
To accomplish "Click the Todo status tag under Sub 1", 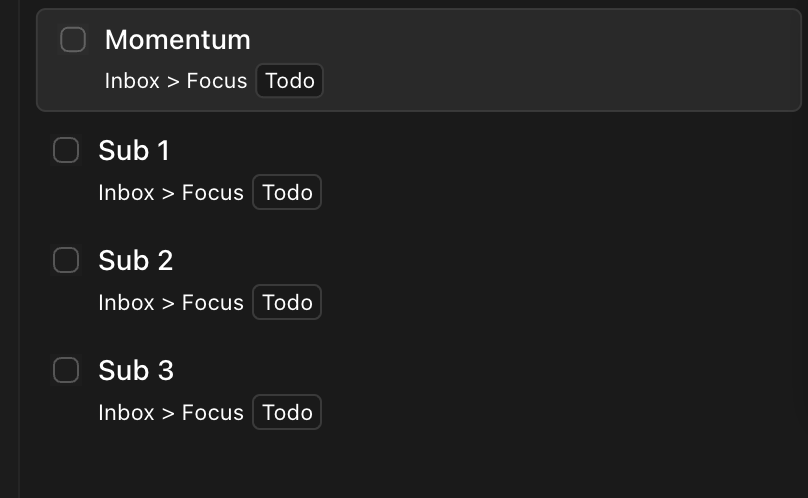I will (x=287, y=192).
